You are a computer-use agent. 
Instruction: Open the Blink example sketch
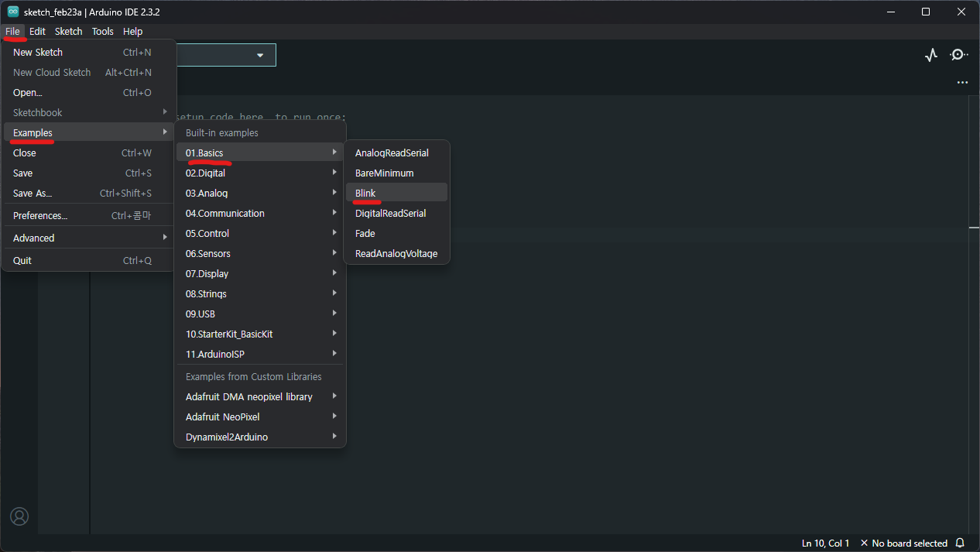click(397, 194)
